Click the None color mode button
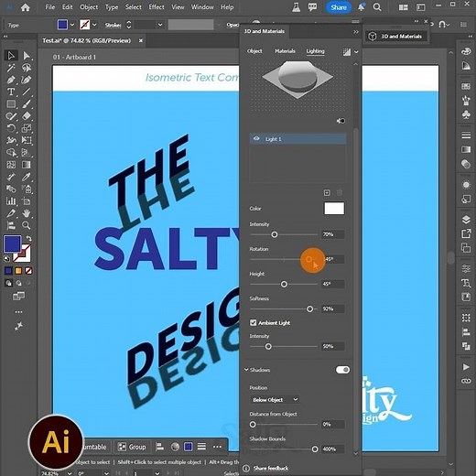This screenshot has width=476, height=476. tap(28, 271)
